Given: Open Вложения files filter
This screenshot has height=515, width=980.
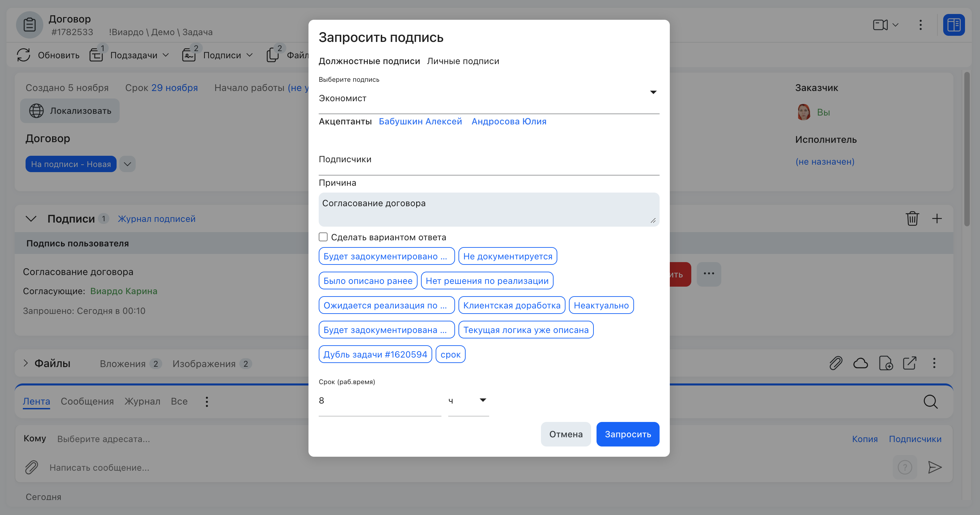Looking at the screenshot, I should (131, 364).
